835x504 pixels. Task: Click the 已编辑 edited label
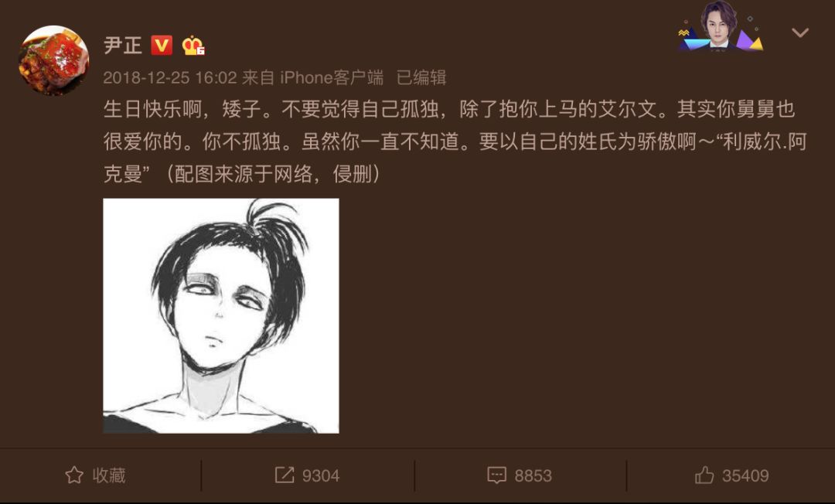click(x=421, y=78)
